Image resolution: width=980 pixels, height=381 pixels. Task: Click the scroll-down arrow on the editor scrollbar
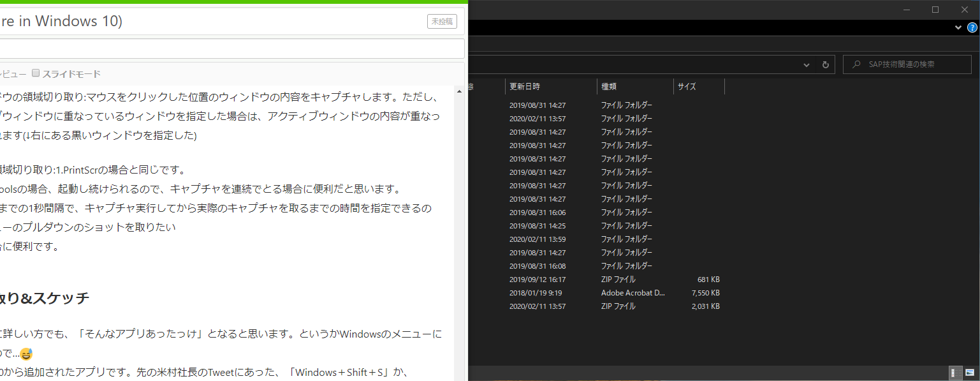coord(458,377)
